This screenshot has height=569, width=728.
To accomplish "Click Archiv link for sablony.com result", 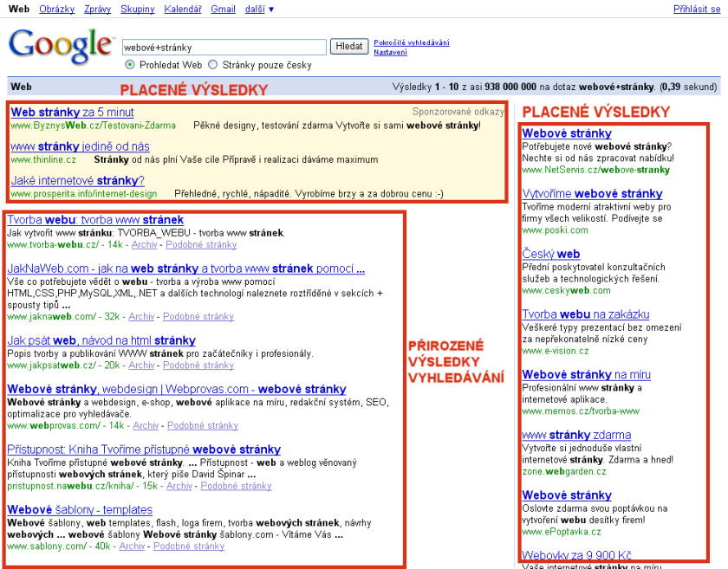I will (x=132, y=546).
